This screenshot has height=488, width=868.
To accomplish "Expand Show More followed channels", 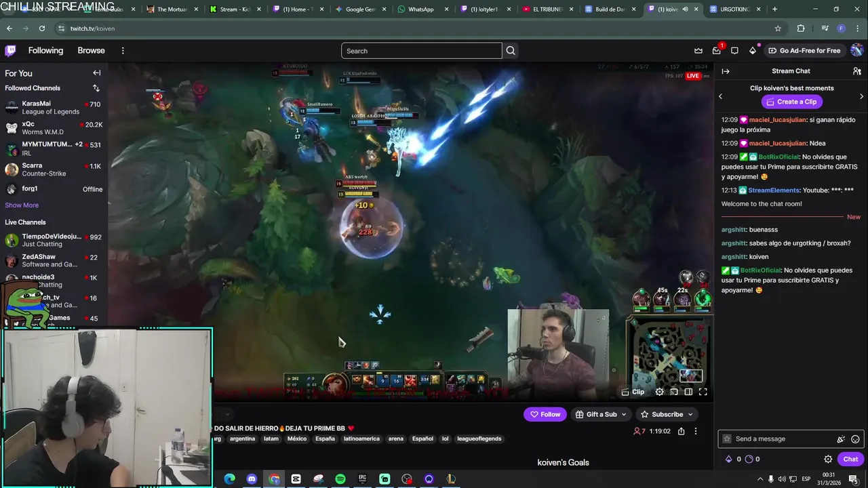I will (x=22, y=205).
